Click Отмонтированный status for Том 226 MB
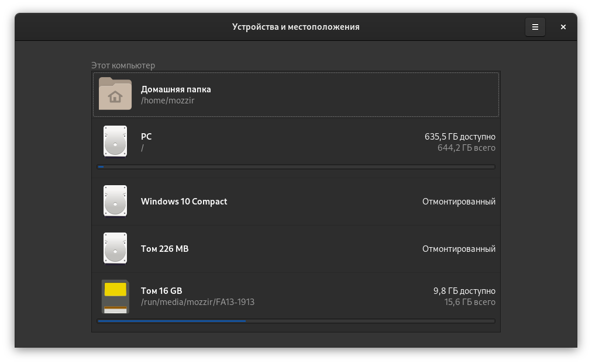 coord(459,249)
